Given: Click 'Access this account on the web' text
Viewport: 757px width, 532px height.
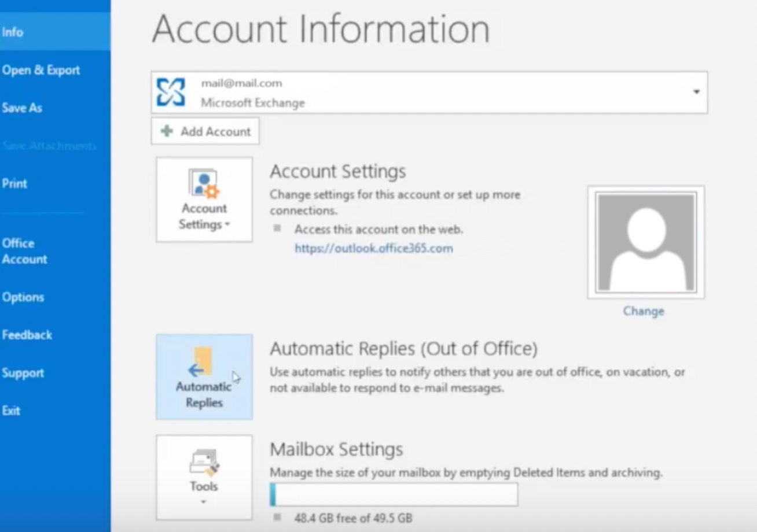Looking at the screenshot, I should click(378, 230).
